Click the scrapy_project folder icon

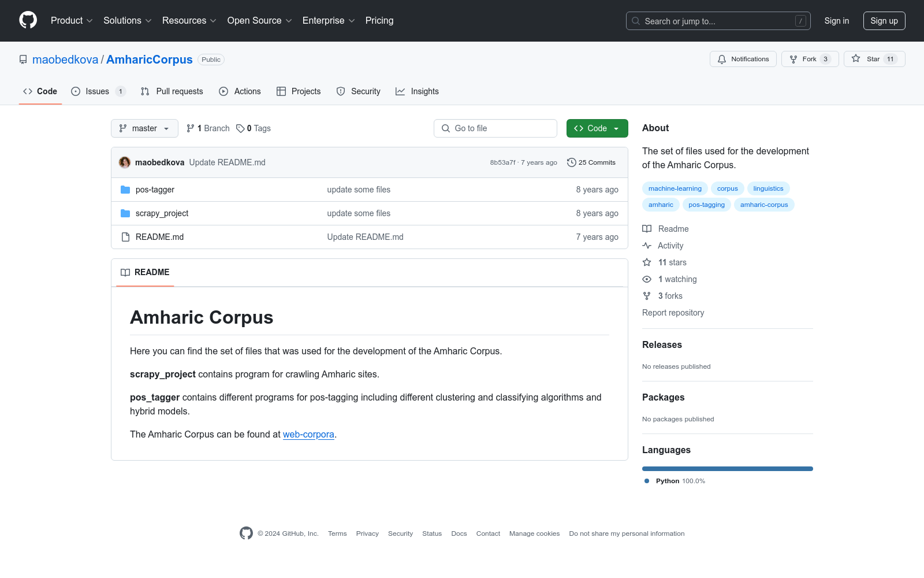(x=125, y=213)
